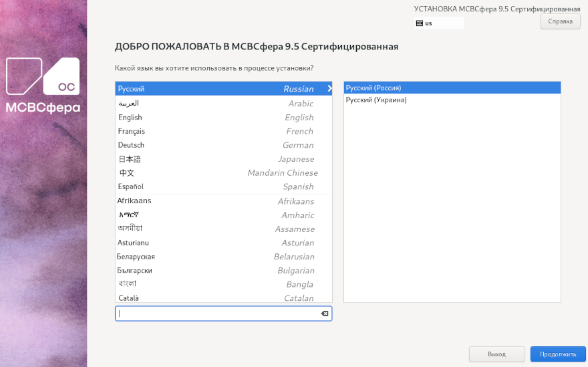
Task: Pick Español in the language list
Action: [223, 187]
